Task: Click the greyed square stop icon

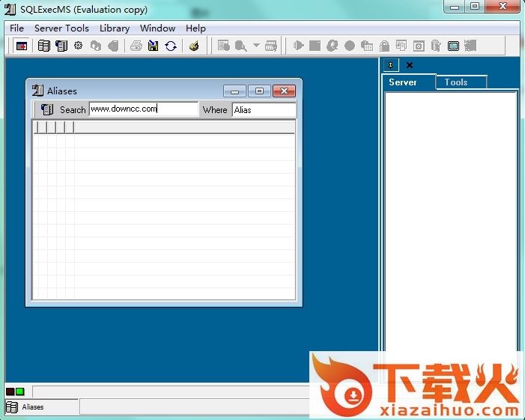Action: click(x=315, y=46)
